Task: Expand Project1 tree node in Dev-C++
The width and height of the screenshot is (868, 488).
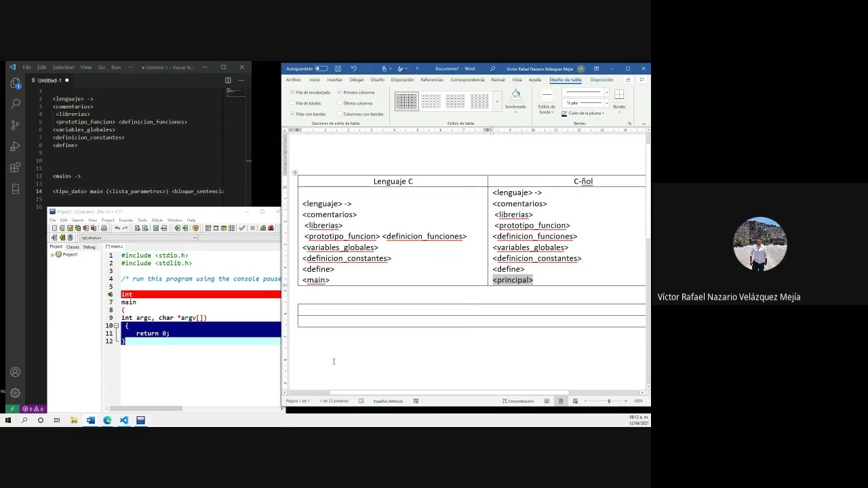Action: [x=53, y=255]
